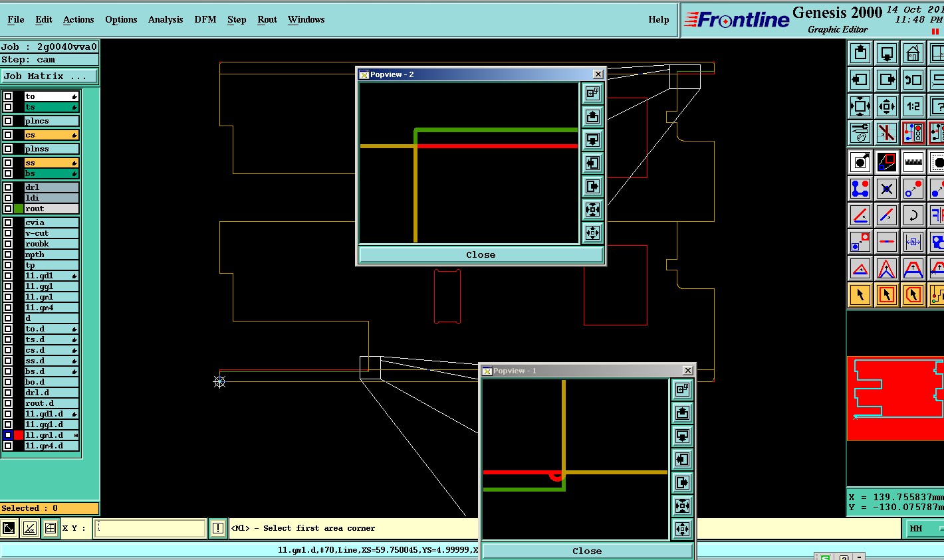Select the drl.d layer name row

52,393
